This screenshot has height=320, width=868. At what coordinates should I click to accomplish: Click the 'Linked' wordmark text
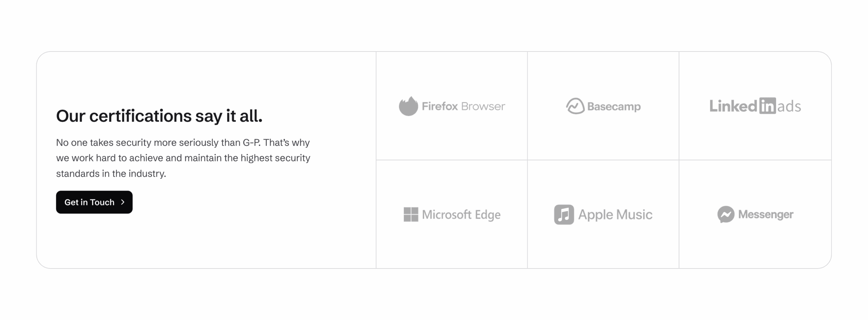click(x=733, y=106)
